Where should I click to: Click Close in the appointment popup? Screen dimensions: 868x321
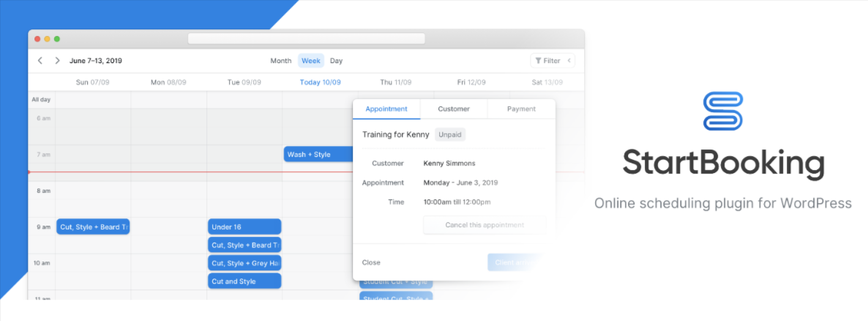[371, 262]
